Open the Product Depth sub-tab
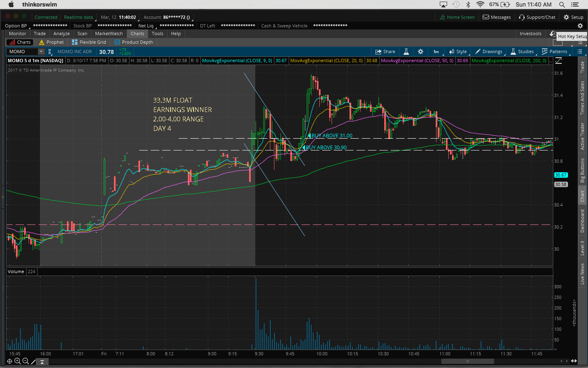The width and height of the screenshot is (588, 368). (x=134, y=42)
